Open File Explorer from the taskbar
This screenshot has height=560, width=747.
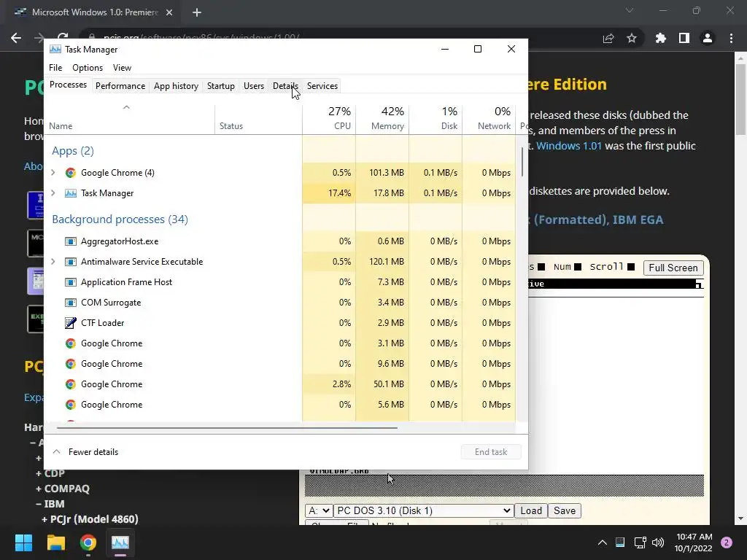click(x=55, y=542)
